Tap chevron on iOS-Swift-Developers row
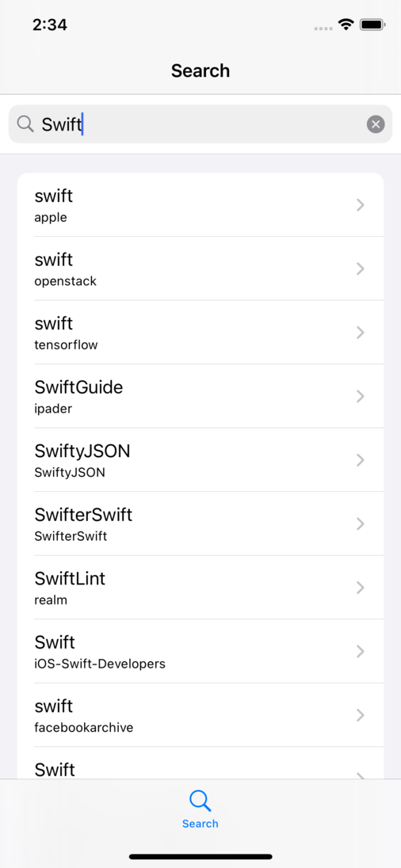Viewport: 401px width, 868px height. (360, 651)
